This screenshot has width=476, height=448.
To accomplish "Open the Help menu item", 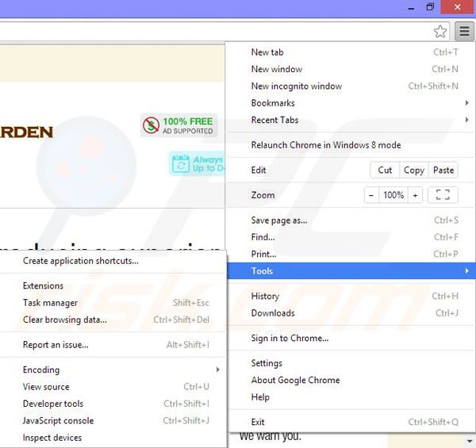I will point(351,397).
